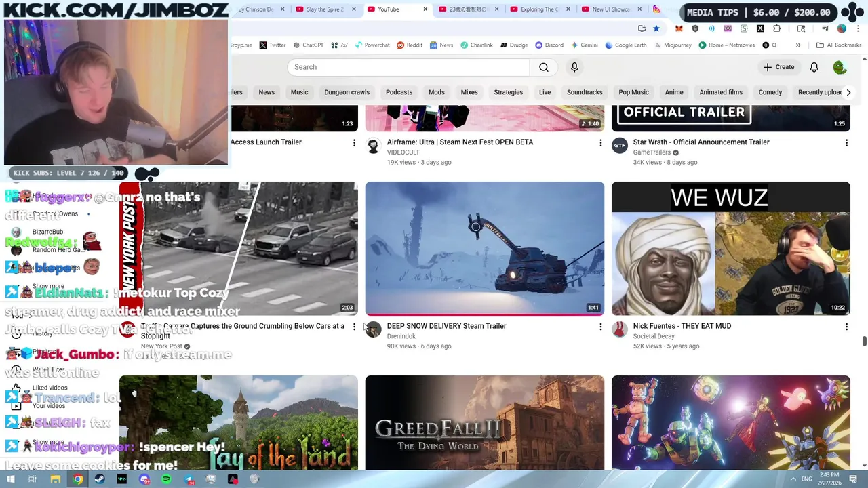The height and width of the screenshot is (488, 868).
Task: Open the Chainlink bookmark
Action: [477, 45]
